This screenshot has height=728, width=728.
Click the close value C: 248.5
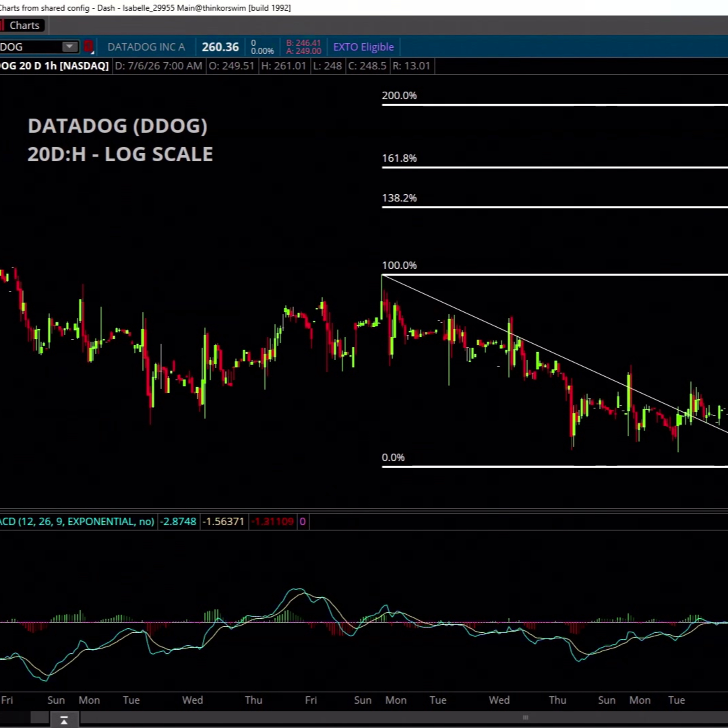[x=367, y=66]
